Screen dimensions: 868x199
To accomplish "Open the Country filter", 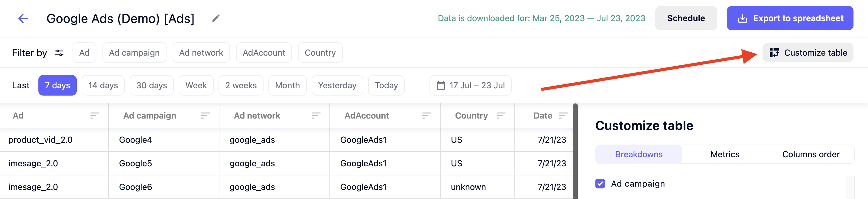I will coord(320,53).
